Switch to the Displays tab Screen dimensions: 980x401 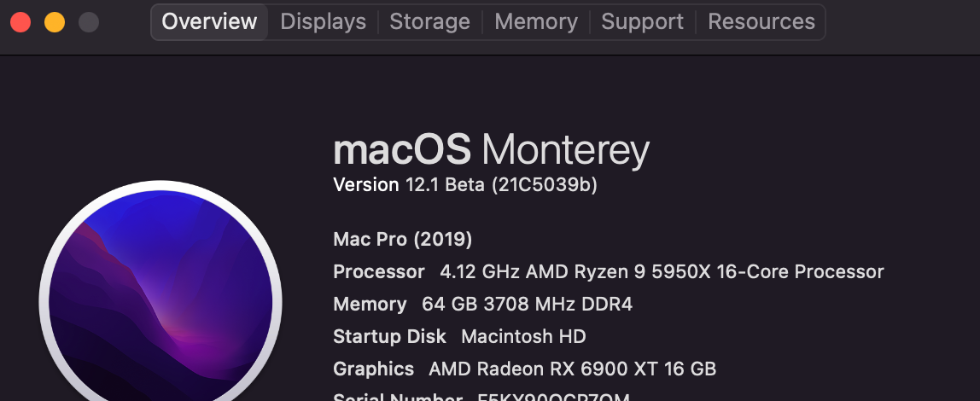coord(323,22)
